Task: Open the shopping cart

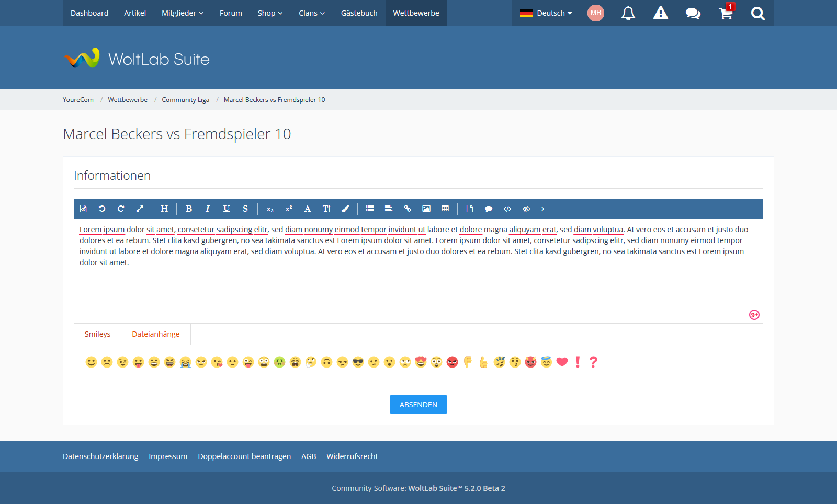Action: point(726,13)
